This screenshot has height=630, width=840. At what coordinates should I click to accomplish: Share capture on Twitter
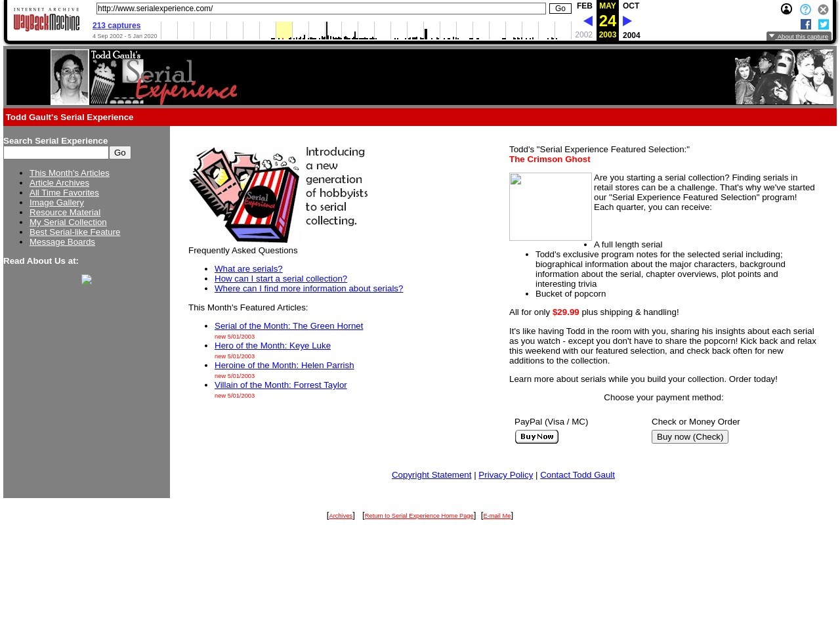click(823, 24)
